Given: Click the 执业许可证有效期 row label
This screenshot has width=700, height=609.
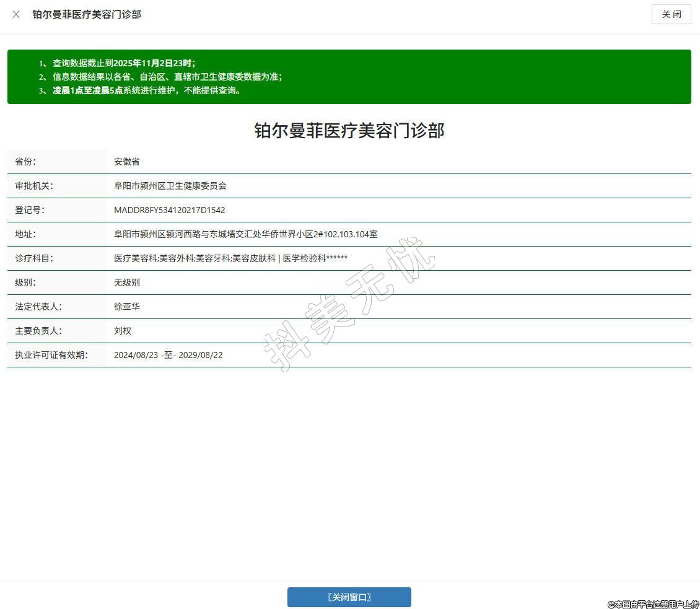Looking at the screenshot, I should pyautogui.click(x=51, y=355).
